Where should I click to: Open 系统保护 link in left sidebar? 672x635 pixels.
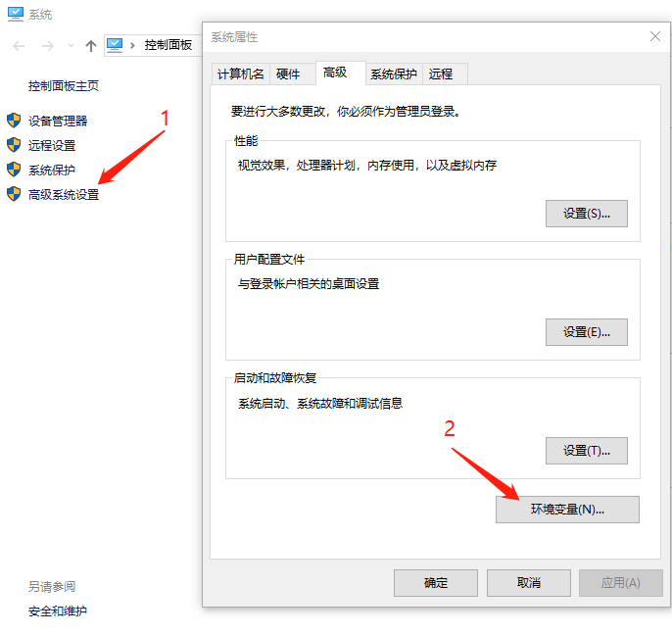[x=52, y=170]
